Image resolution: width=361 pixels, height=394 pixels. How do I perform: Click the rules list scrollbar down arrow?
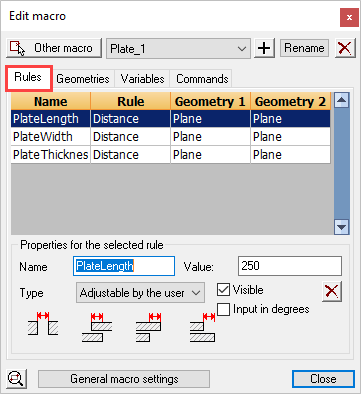342,227
